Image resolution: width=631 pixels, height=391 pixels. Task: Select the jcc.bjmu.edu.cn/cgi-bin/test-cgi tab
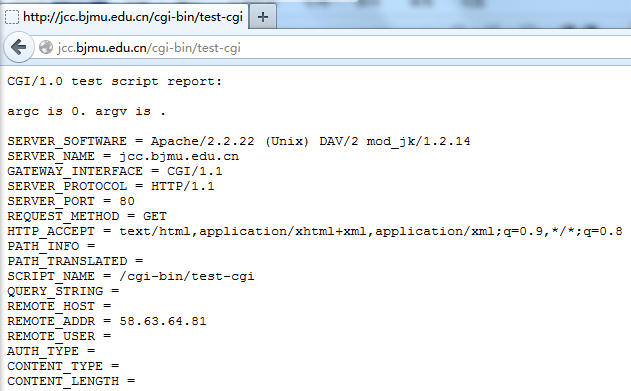tap(124, 17)
